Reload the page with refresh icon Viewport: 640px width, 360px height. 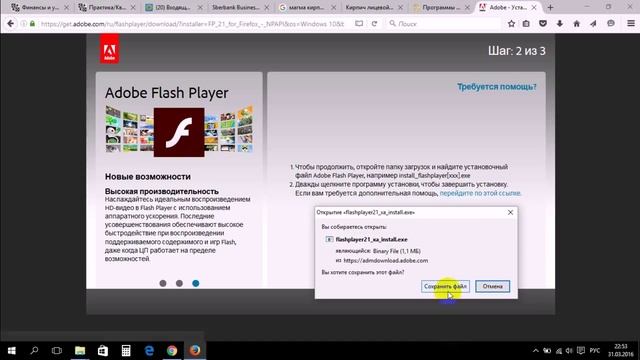coord(374,24)
